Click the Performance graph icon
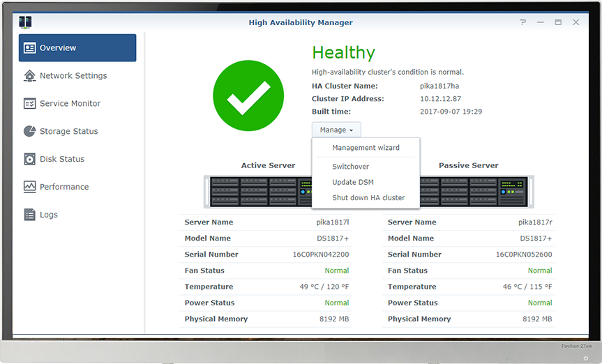This screenshot has height=364, width=602. click(29, 187)
